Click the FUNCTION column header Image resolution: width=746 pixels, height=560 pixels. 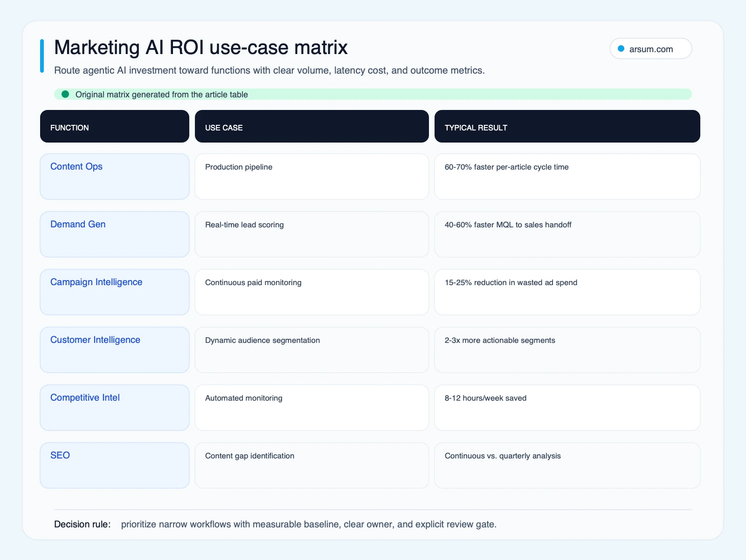click(115, 126)
